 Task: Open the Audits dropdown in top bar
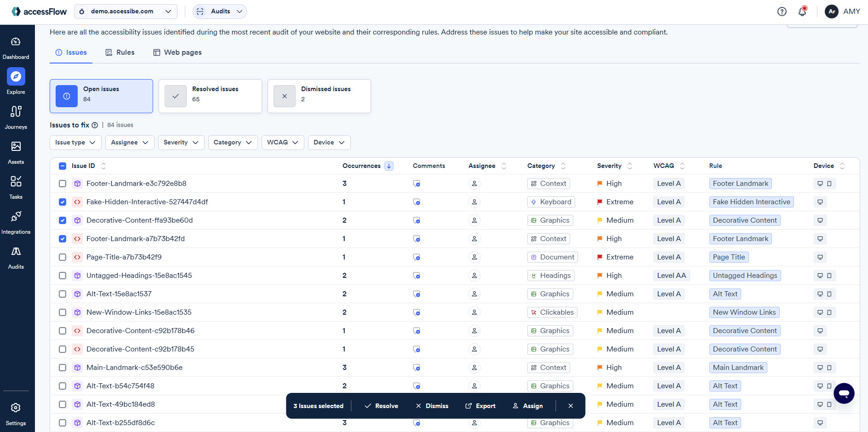220,12
